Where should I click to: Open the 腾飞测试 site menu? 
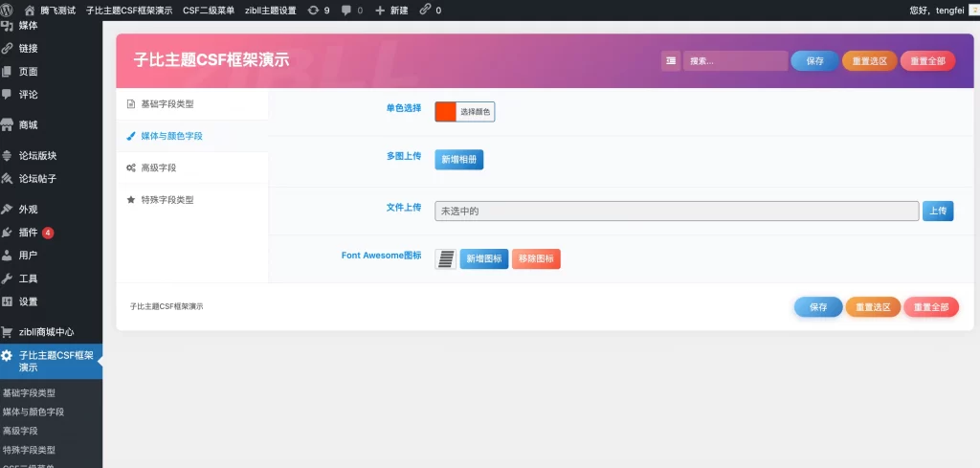click(x=56, y=10)
